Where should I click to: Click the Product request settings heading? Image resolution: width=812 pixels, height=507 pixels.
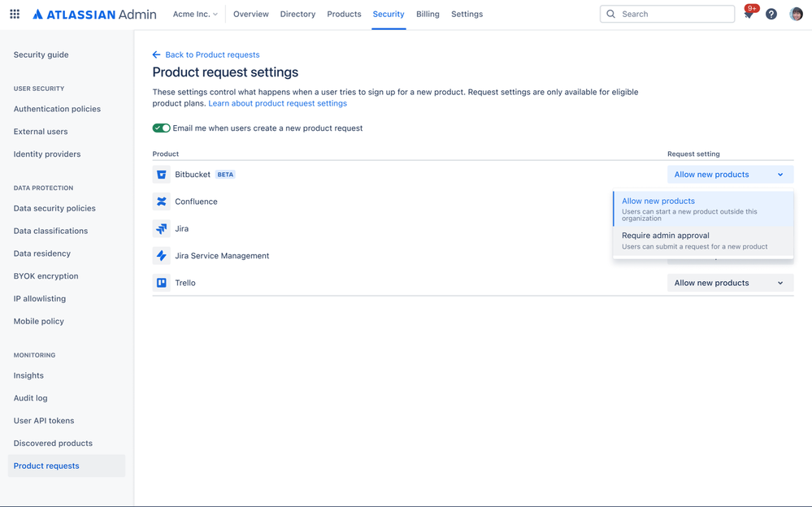(225, 72)
